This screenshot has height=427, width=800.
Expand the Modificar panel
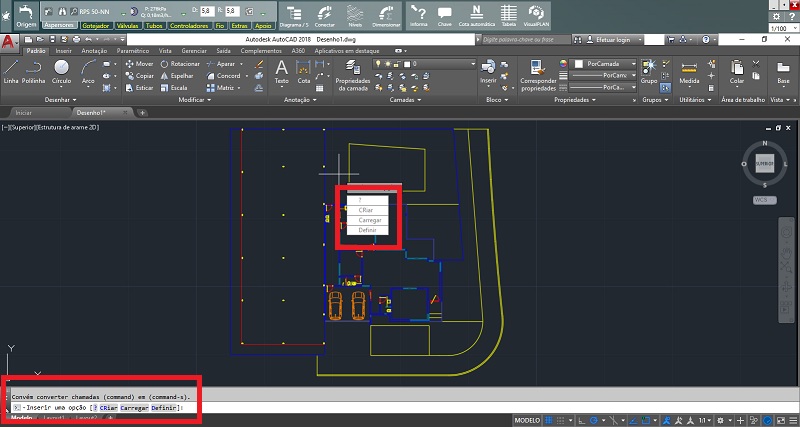tap(195, 100)
